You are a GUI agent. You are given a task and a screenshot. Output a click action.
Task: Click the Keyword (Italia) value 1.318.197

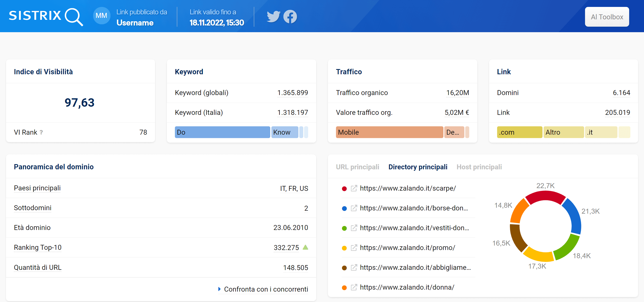pos(293,112)
